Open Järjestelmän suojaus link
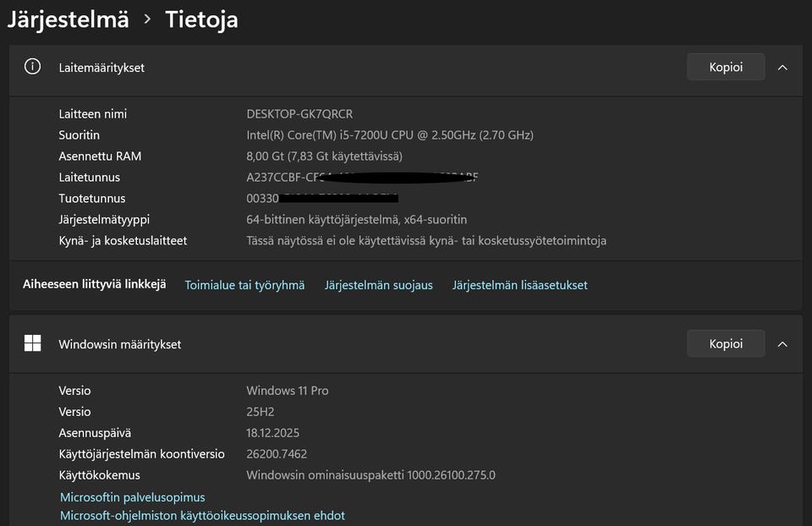Viewport: 812px width, 526px height. [x=378, y=285]
